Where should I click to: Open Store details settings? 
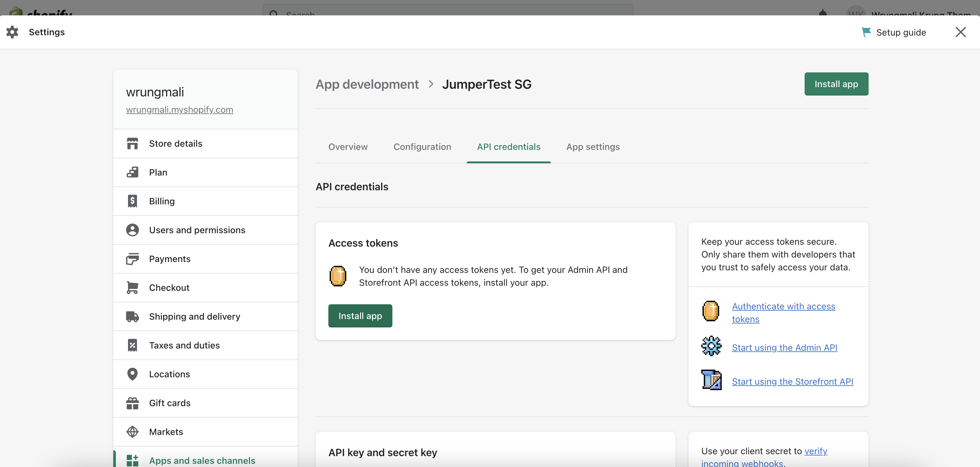pyautogui.click(x=205, y=143)
